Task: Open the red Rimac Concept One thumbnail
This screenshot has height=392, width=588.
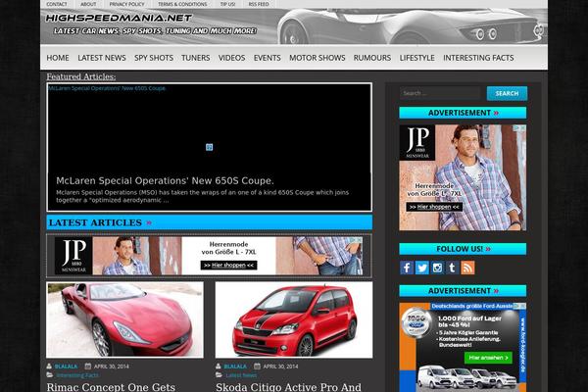Action: [x=124, y=319]
